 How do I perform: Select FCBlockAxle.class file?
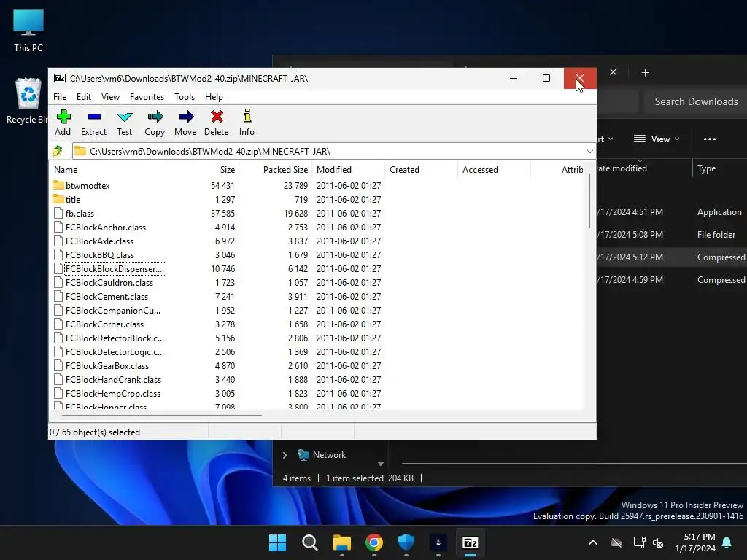[99, 241]
